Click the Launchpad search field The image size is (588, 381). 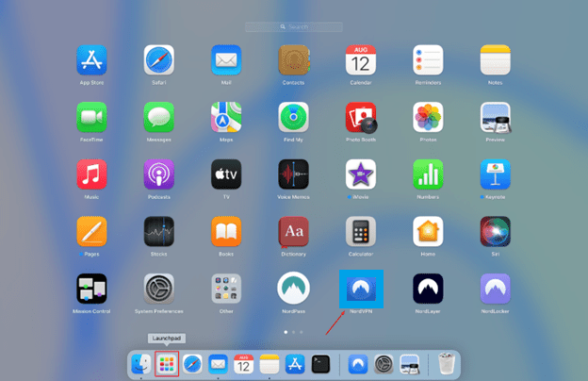pos(293,27)
